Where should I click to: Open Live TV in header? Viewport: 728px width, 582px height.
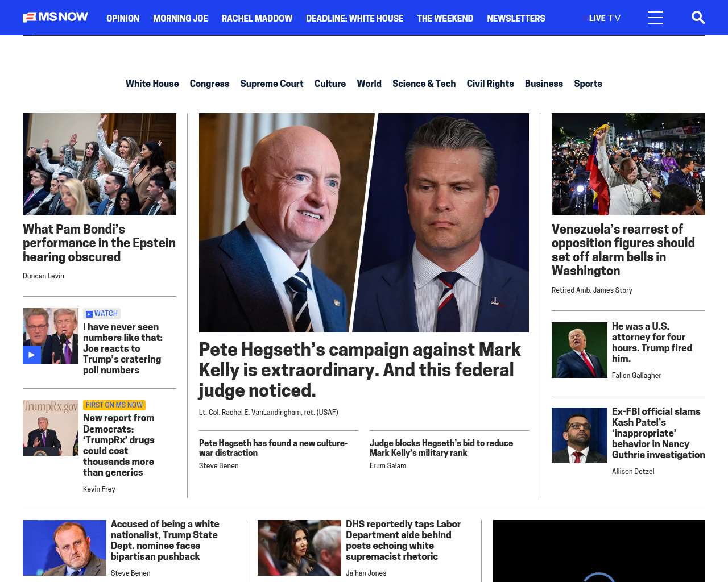604,18
